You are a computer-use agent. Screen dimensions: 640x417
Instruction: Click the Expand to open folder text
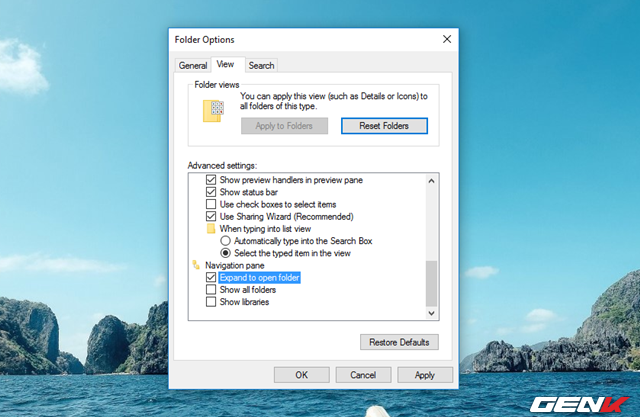[260, 277]
